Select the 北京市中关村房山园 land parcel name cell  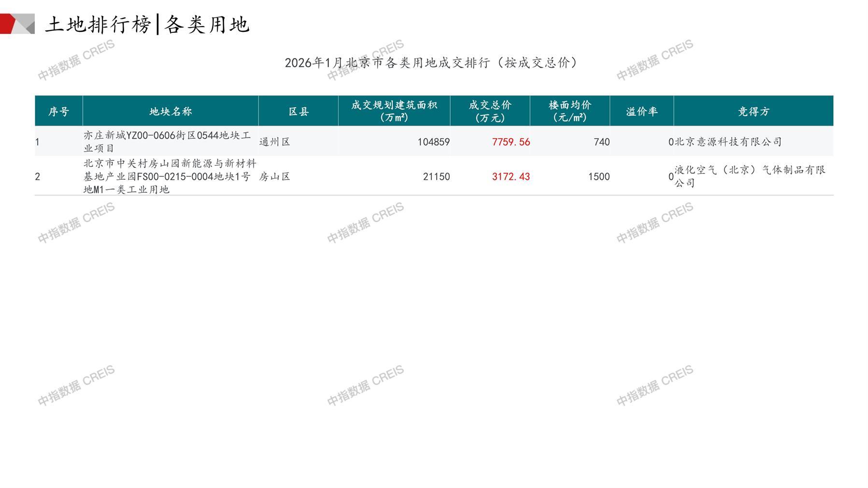coord(170,176)
